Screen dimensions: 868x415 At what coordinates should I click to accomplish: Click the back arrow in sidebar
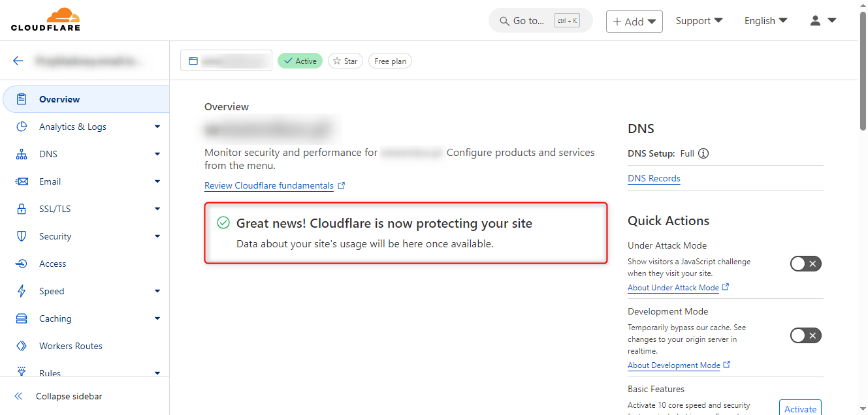18,61
